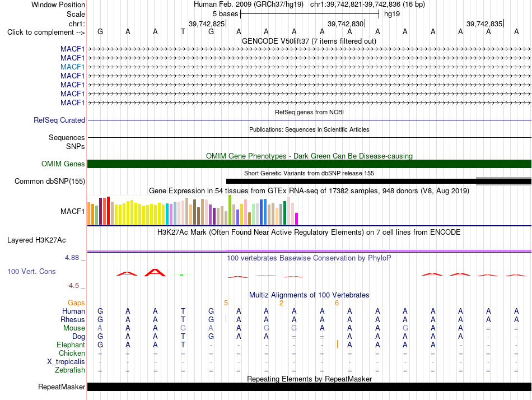Click the orange gap number 6

[x=337, y=303]
